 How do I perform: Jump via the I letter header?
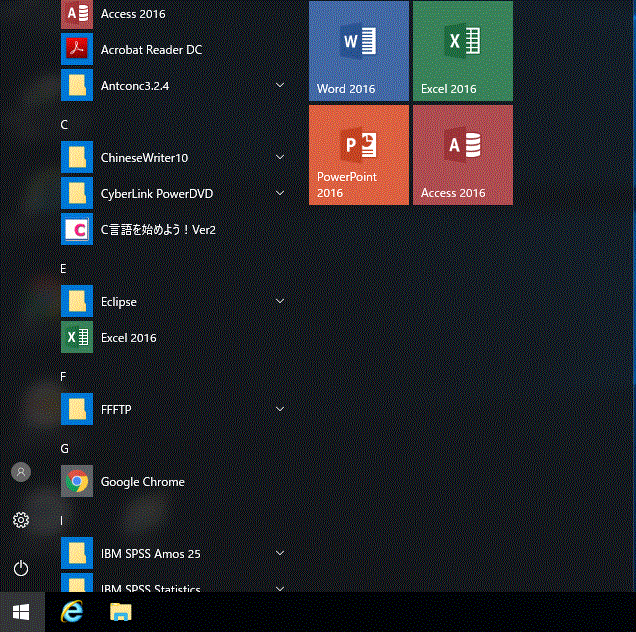pos(62,520)
